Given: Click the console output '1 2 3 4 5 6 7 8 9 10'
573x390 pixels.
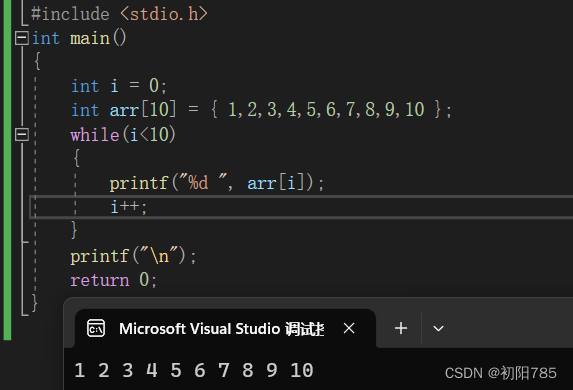Looking at the screenshot, I should coord(194,370).
